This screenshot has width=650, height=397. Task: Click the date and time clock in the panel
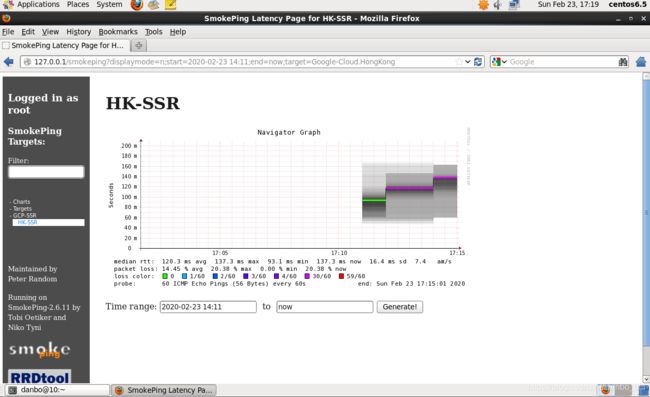click(x=568, y=5)
